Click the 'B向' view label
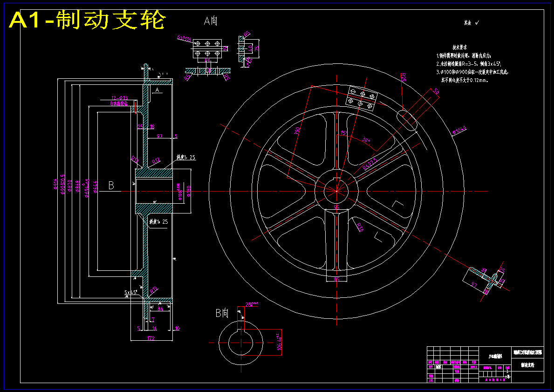 point(222,313)
